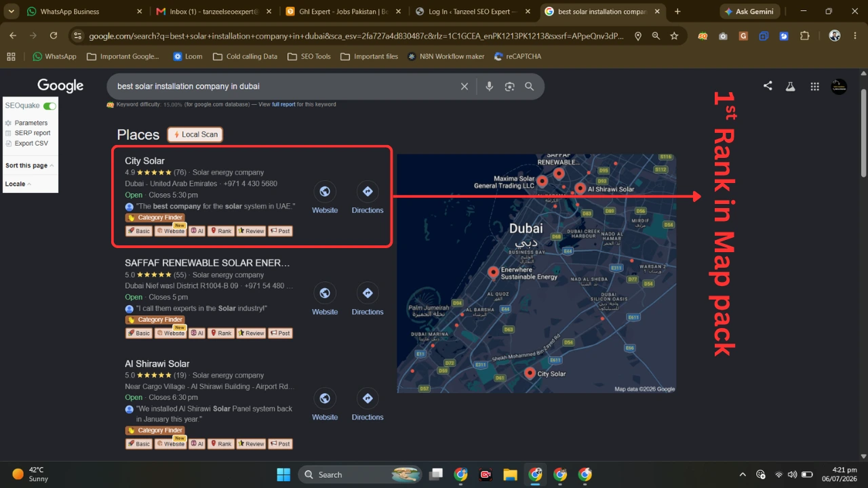The height and width of the screenshot is (488, 868).
Task: Click the City Solar listing title
Action: coord(144,161)
